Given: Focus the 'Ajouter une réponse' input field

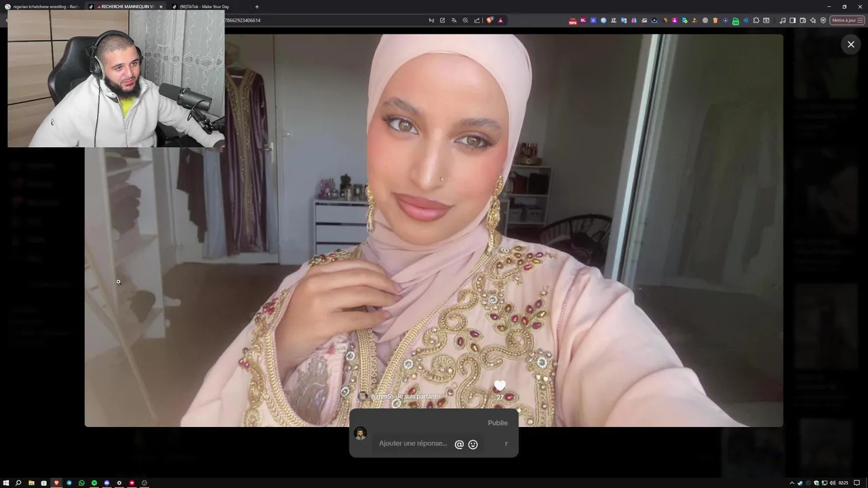Looking at the screenshot, I should click(413, 443).
